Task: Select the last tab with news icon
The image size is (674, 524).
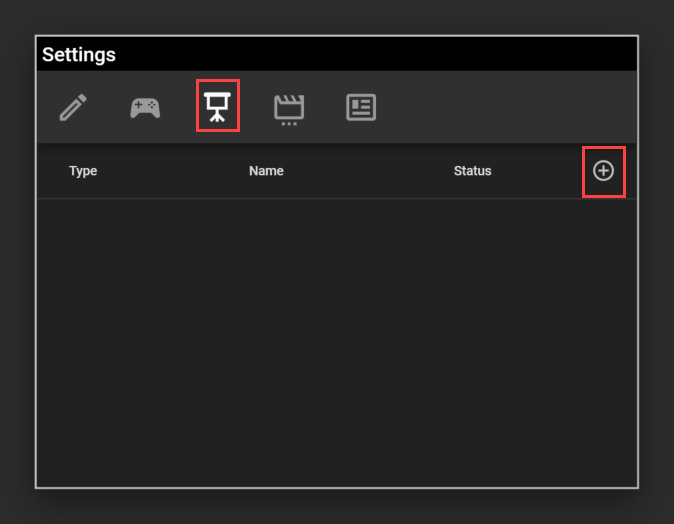Action: coord(361,108)
